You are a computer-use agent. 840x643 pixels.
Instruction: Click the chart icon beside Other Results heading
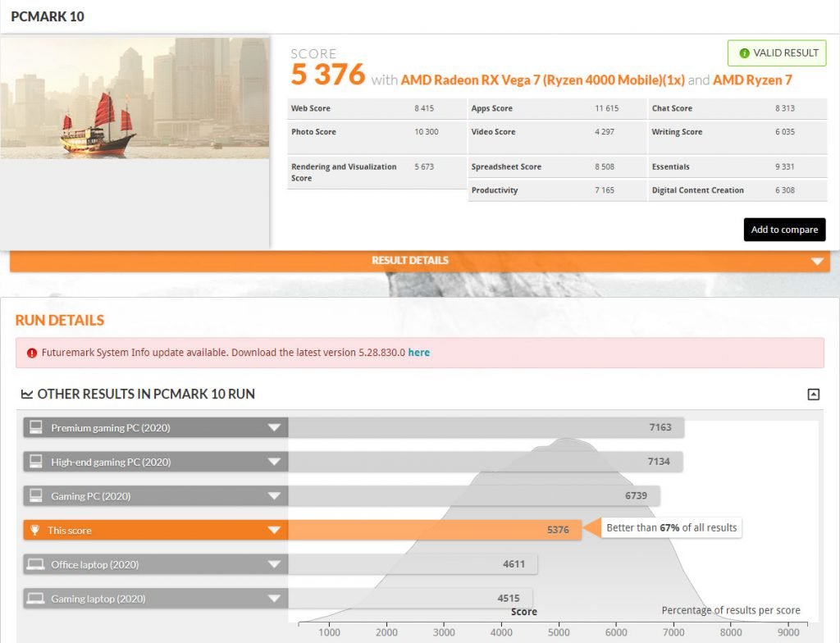27,394
